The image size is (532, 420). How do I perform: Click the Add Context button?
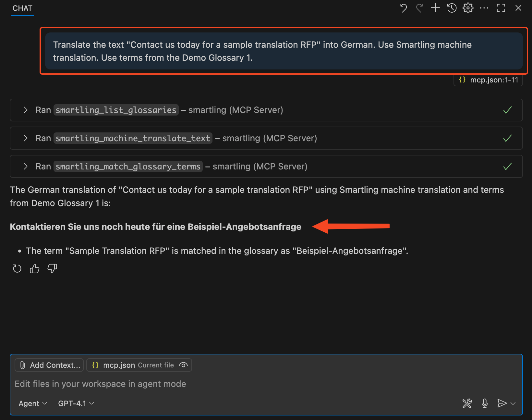tap(49, 365)
